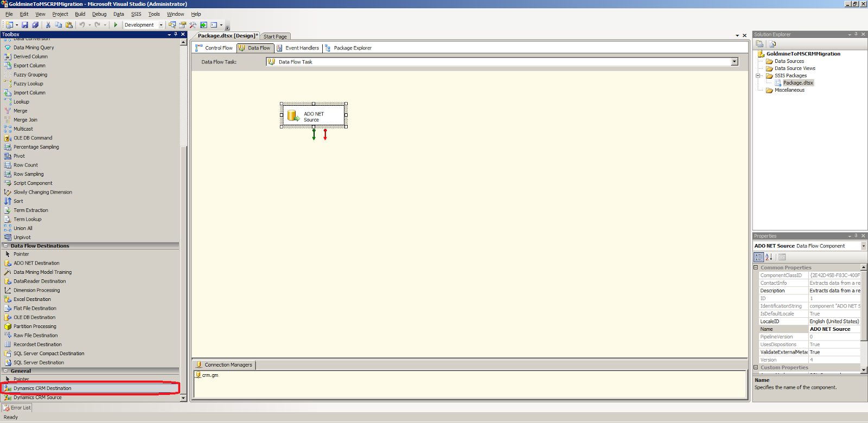The width and height of the screenshot is (868, 423).
Task: Click LocaleID property value
Action: pyautogui.click(x=834, y=322)
